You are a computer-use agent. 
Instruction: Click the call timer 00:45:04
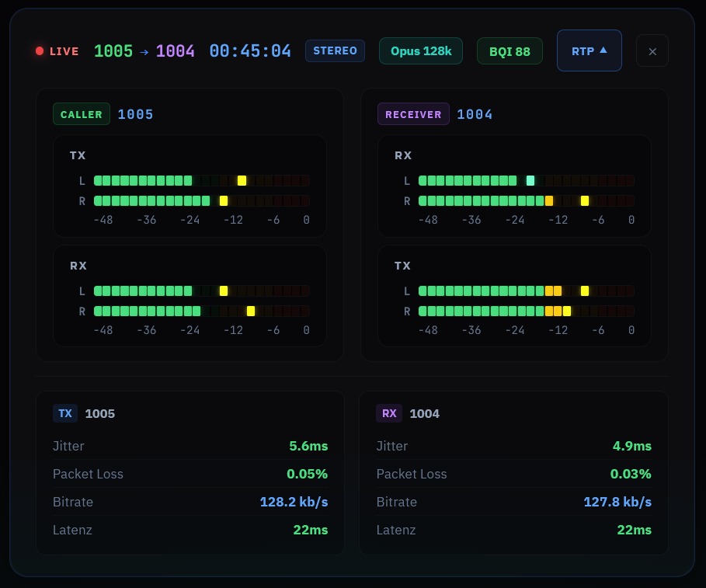(x=250, y=50)
